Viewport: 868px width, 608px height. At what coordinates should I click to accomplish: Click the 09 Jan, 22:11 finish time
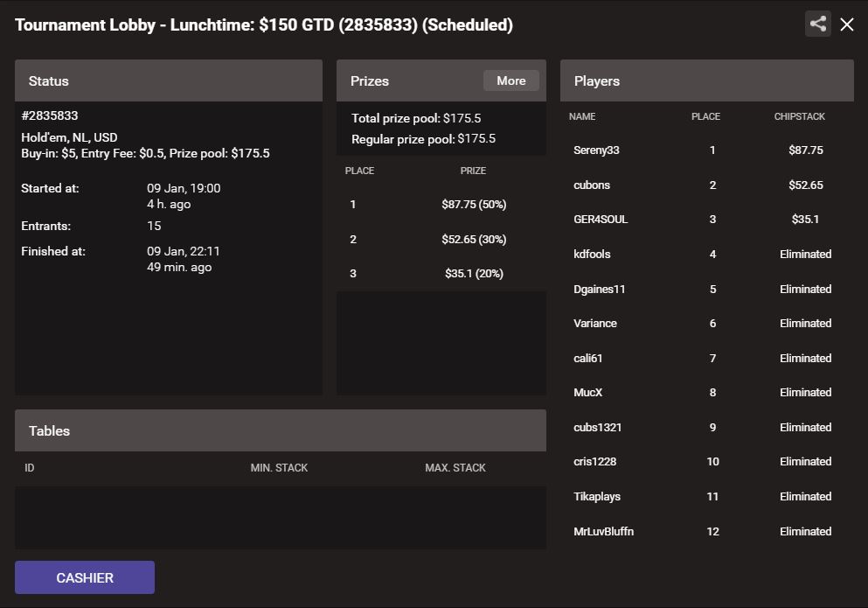tap(184, 252)
